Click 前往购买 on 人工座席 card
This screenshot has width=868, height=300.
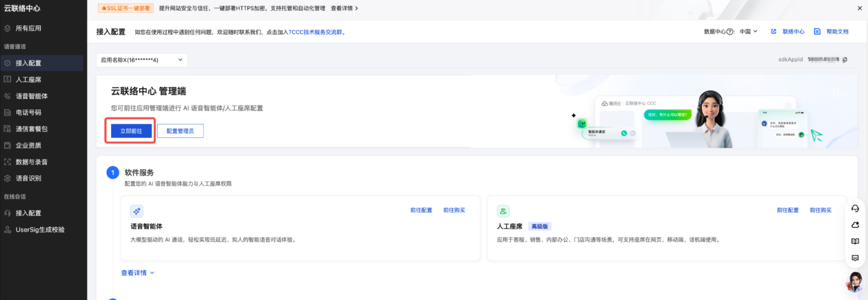(x=820, y=210)
